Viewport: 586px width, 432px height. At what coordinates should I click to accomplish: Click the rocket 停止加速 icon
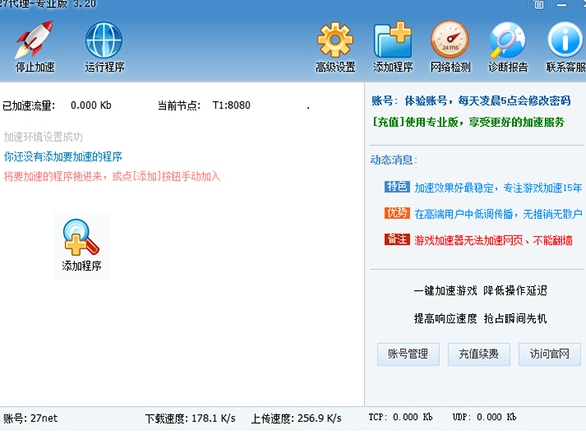tap(34, 40)
